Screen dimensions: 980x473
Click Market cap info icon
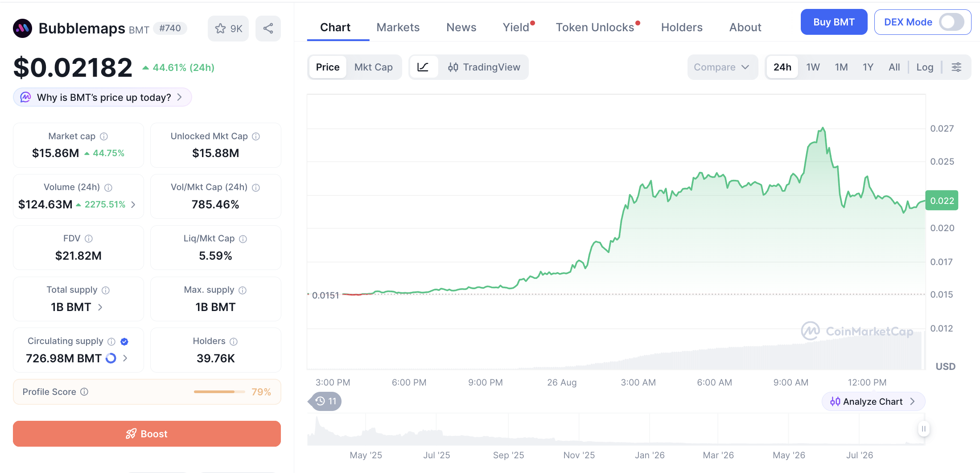pos(104,137)
